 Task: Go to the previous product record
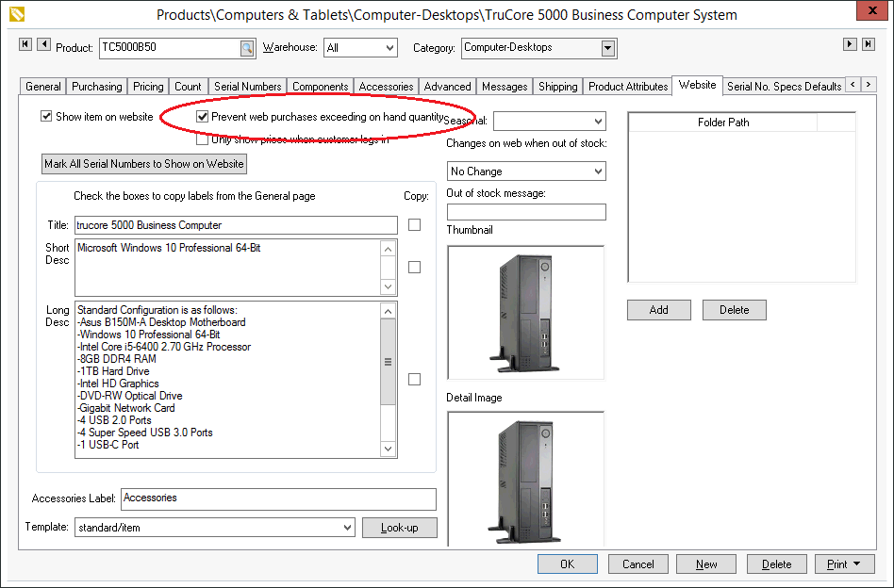click(43, 45)
